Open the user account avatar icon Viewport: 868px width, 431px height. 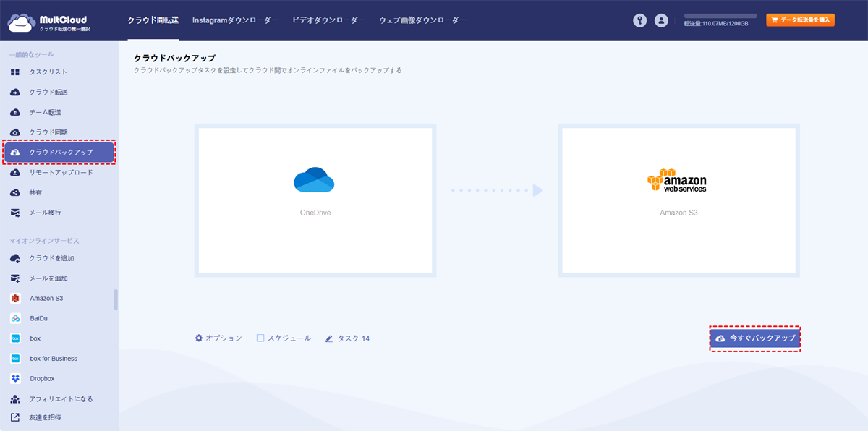coord(661,20)
